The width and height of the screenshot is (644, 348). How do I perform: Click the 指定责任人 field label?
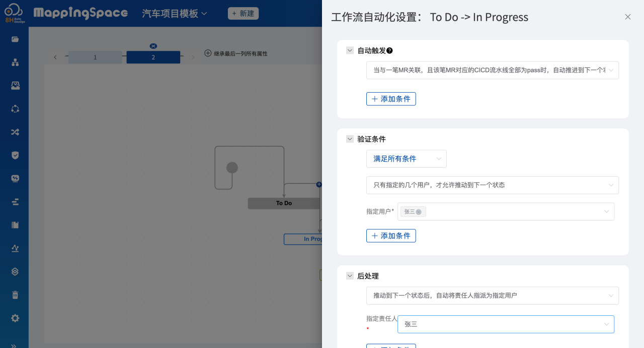tap(382, 319)
